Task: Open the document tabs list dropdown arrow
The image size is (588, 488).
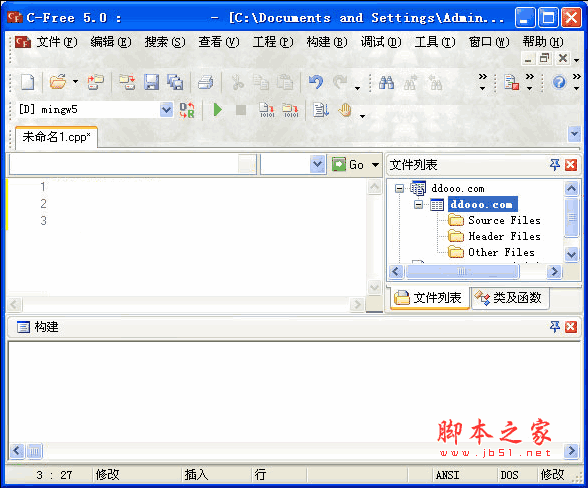Action: click(x=574, y=134)
